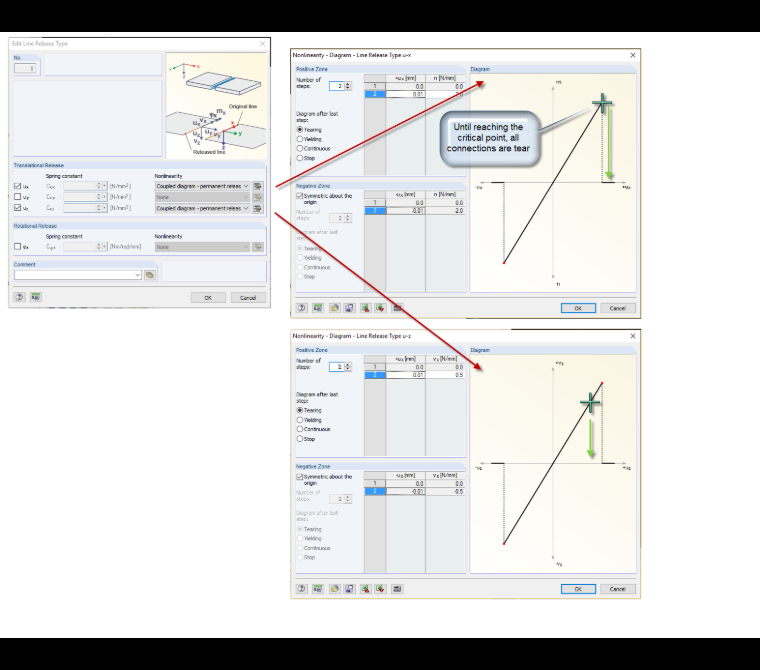Viewport: 760px width, 670px height.
Task: Click Excel export icon in u-z dialog
Action: point(380,589)
